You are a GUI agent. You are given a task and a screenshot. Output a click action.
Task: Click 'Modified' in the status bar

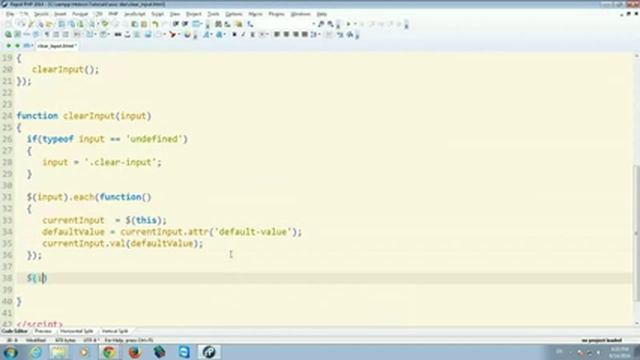36,340
